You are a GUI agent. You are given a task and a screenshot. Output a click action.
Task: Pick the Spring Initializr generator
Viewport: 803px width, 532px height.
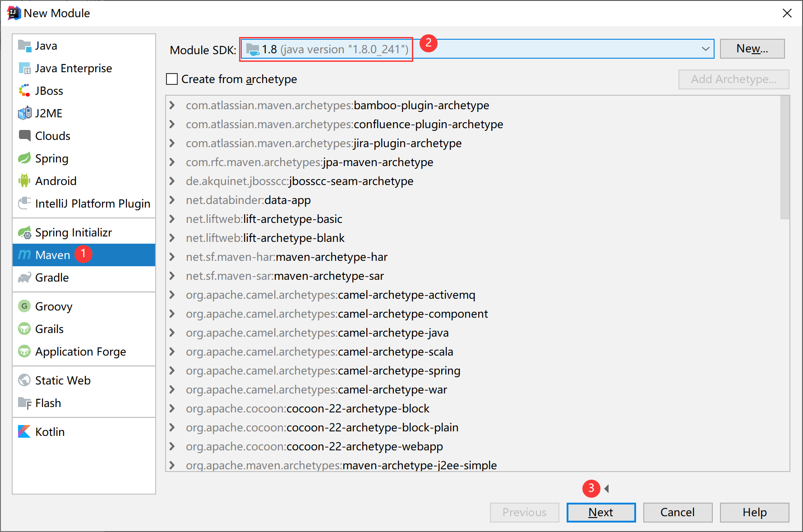84,232
